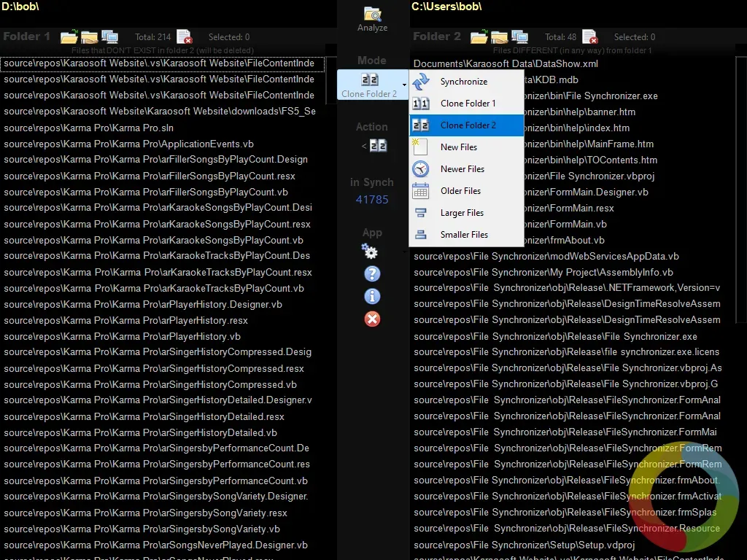Click Folder 2 hand-holding-folder icon

point(499,37)
